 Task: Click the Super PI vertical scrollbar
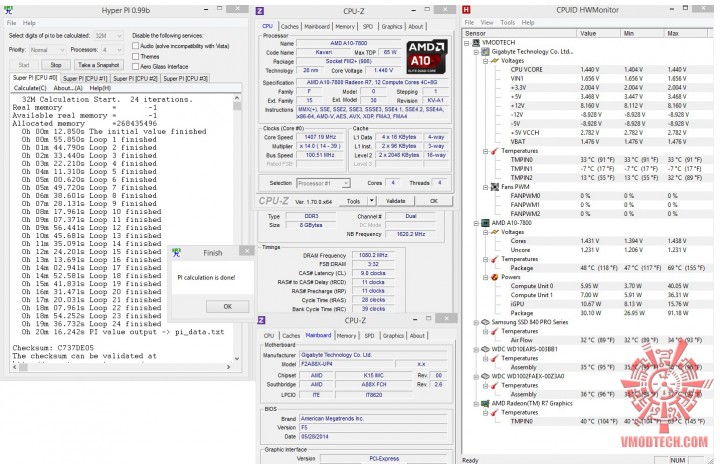pos(237,228)
